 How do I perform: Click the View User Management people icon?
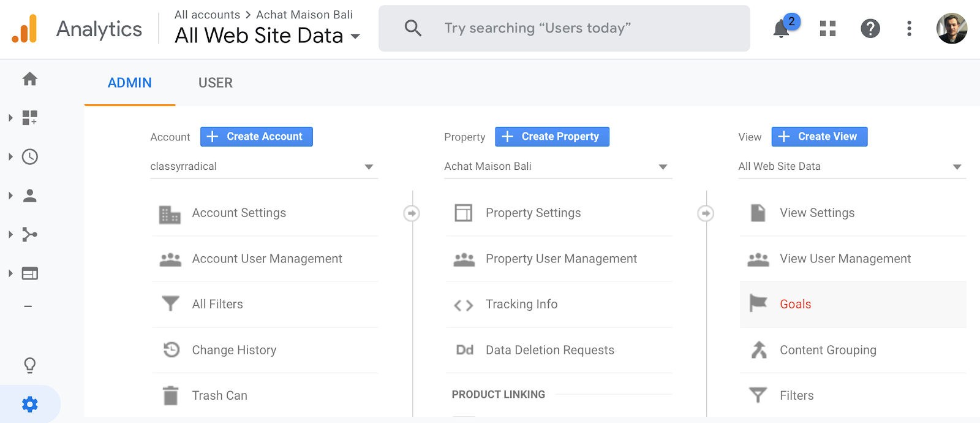pyautogui.click(x=758, y=259)
